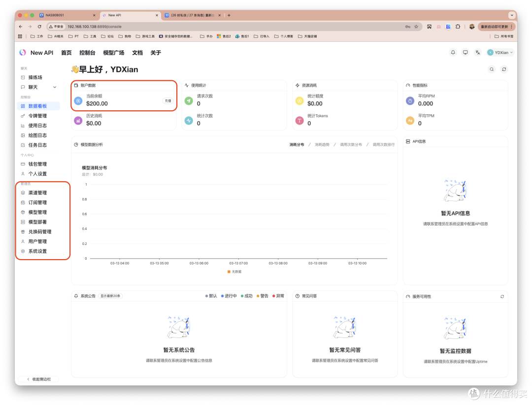
Task: Switch to the 消耗趋势 chart tab
Action: click(322, 145)
